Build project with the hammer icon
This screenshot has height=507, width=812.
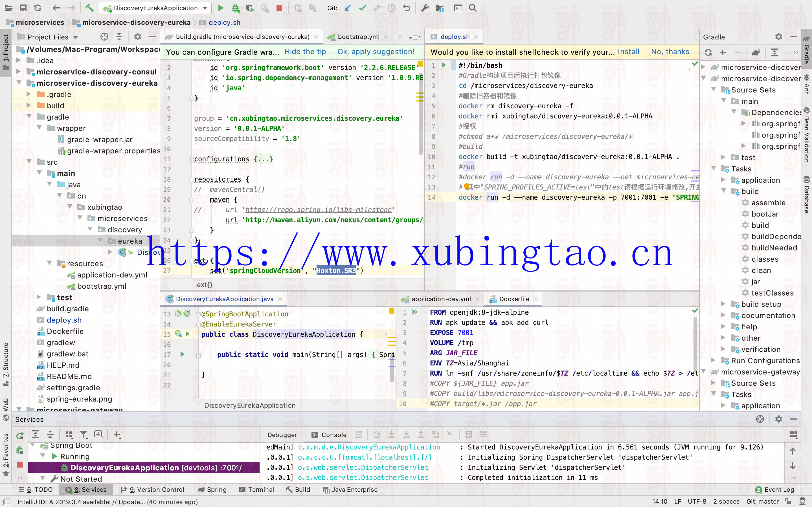[x=89, y=8]
